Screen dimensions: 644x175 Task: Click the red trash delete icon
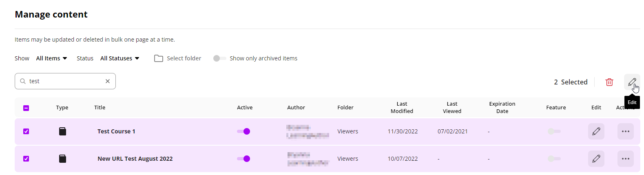[609, 82]
